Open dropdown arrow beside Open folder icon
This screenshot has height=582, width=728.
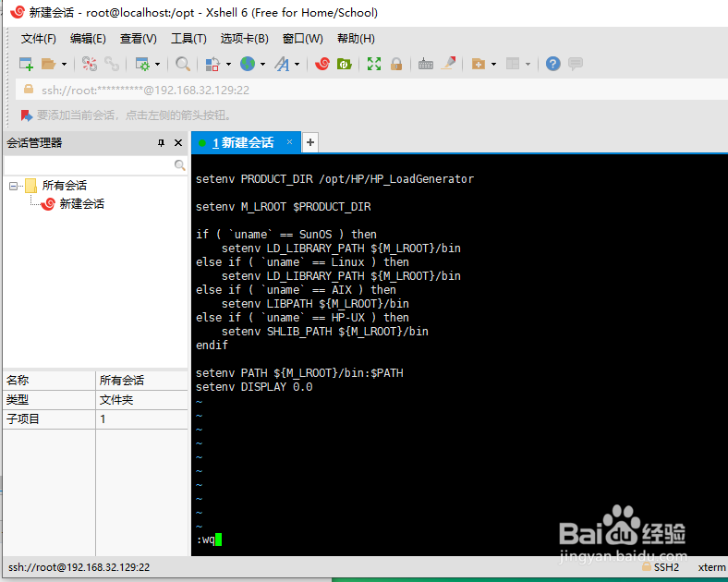click(64, 64)
